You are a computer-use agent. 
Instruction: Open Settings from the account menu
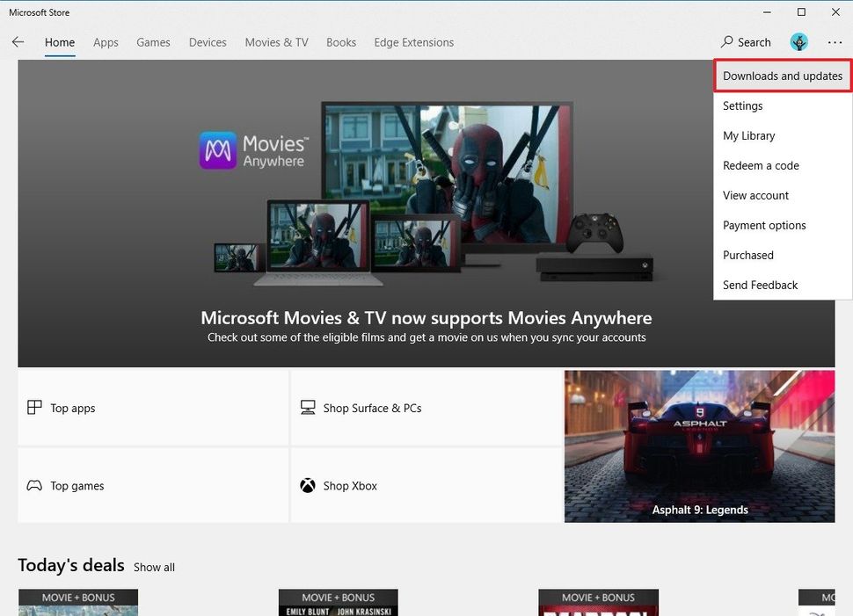coord(743,105)
